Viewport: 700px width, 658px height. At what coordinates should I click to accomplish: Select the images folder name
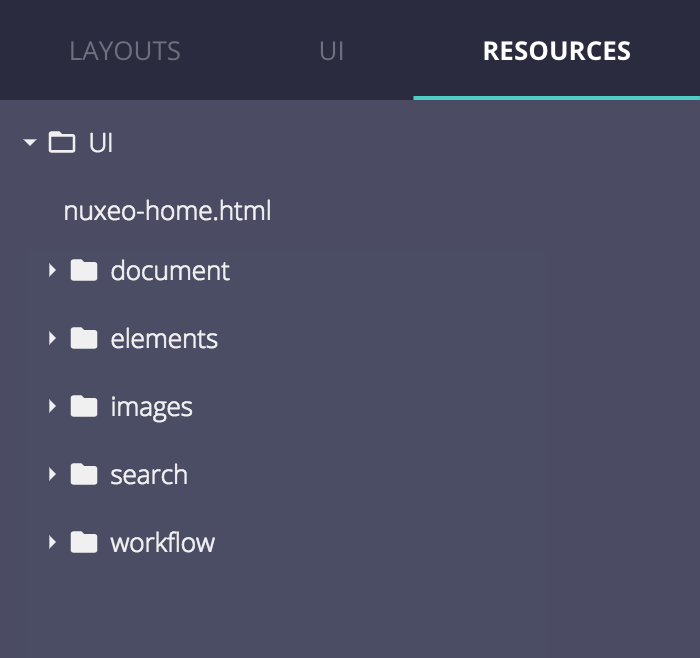pos(151,408)
